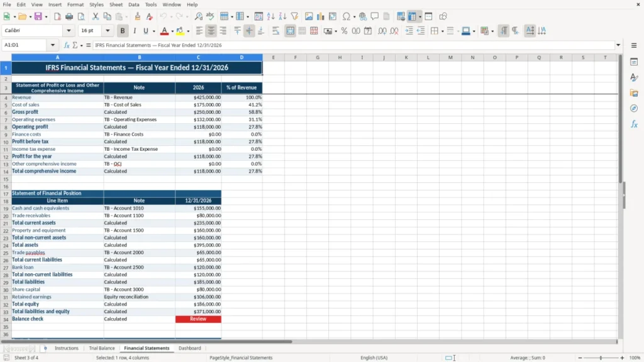
Task: Toggle Bold formatting
Action: point(123,31)
